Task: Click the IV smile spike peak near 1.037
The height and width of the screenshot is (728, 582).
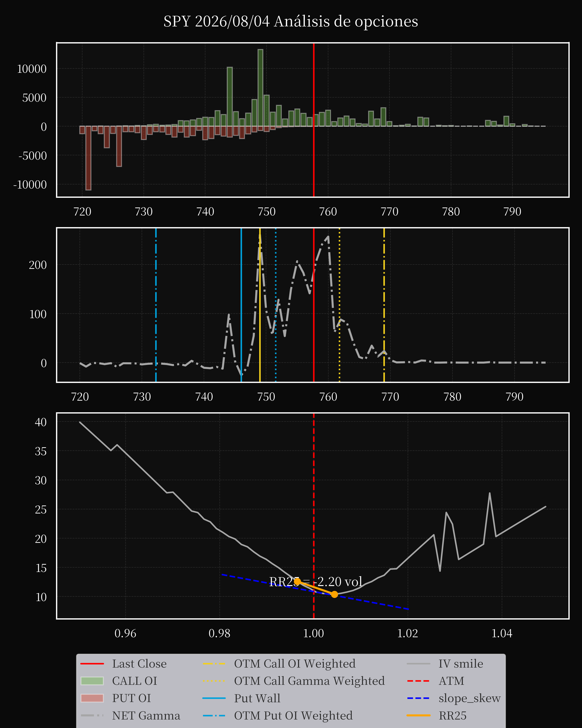Action: (x=490, y=493)
